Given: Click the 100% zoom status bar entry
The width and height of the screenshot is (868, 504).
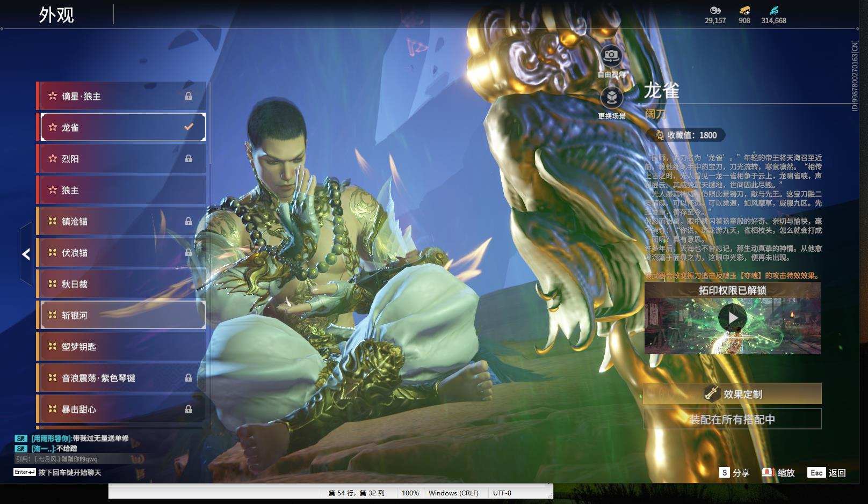Looking at the screenshot, I should coord(410,493).
